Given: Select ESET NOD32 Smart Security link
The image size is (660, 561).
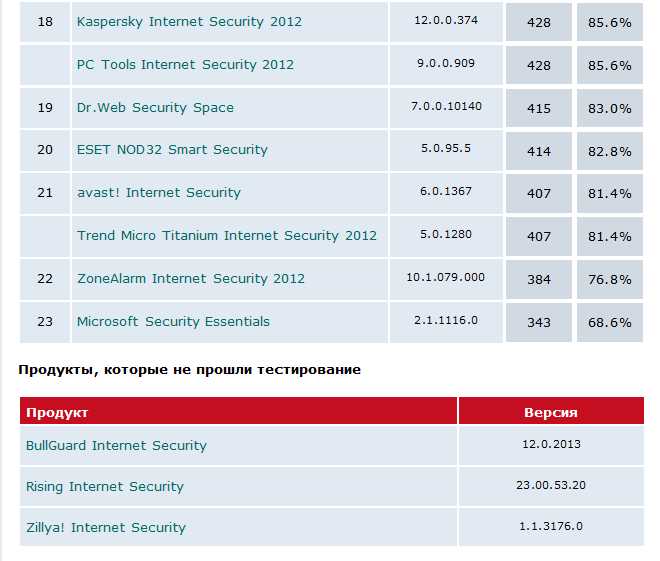Looking at the screenshot, I should (172, 150).
